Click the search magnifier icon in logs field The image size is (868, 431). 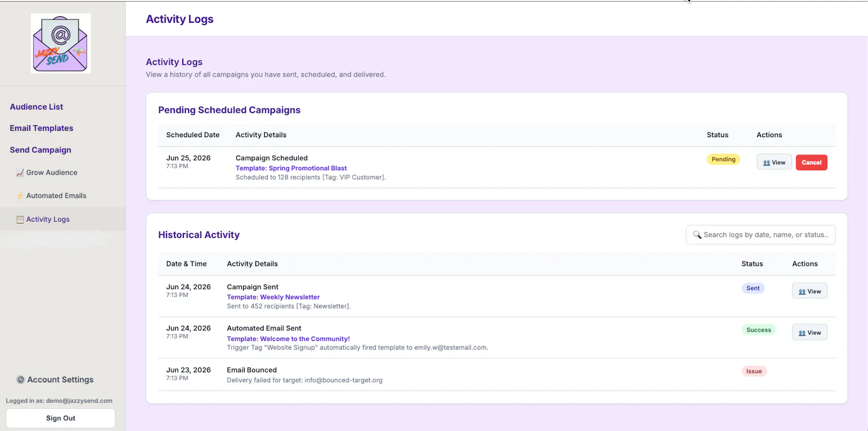(697, 235)
